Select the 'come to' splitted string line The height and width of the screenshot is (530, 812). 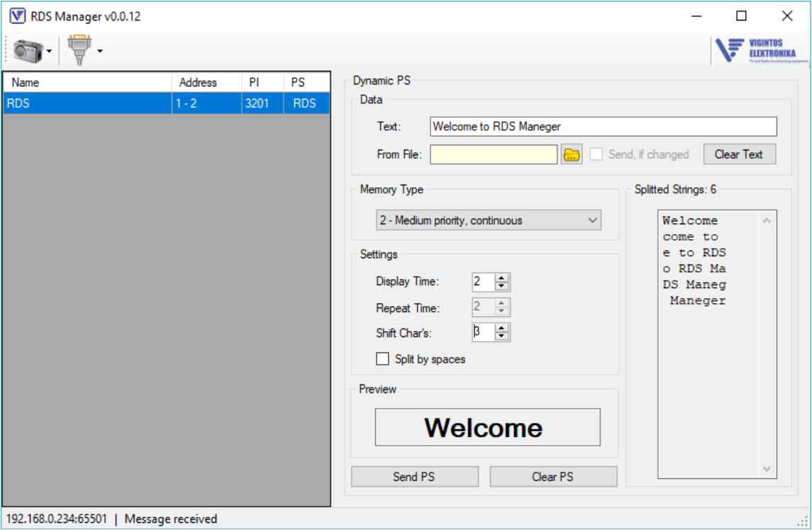click(690, 237)
